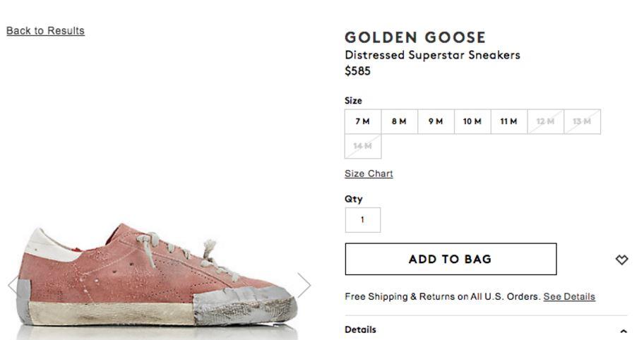This screenshot has height=340, width=644.
Task: Add item to wishlist with heart icon
Action: click(x=621, y=260)
